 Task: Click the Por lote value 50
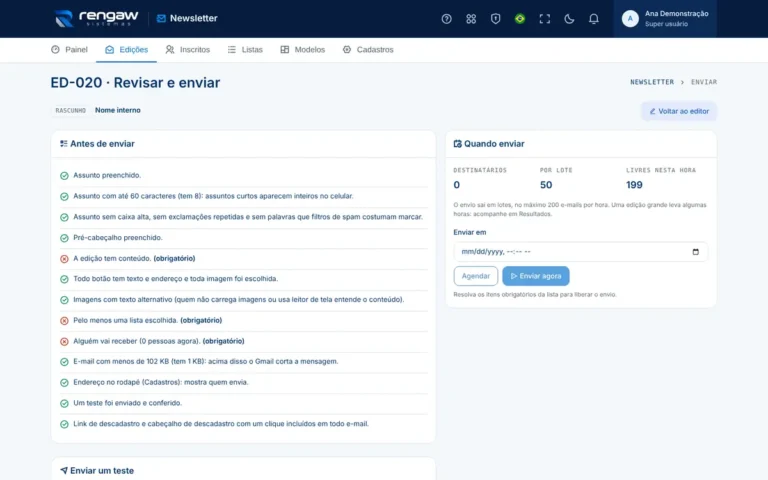546,185
